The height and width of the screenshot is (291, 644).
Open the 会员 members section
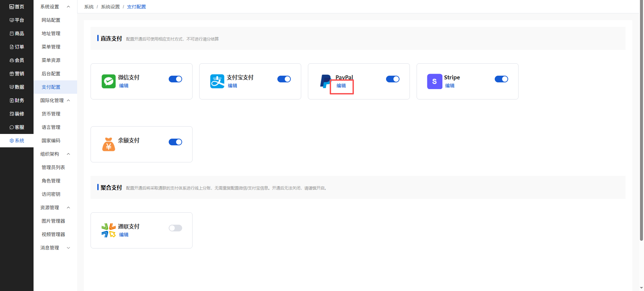(x=17, y=60)
